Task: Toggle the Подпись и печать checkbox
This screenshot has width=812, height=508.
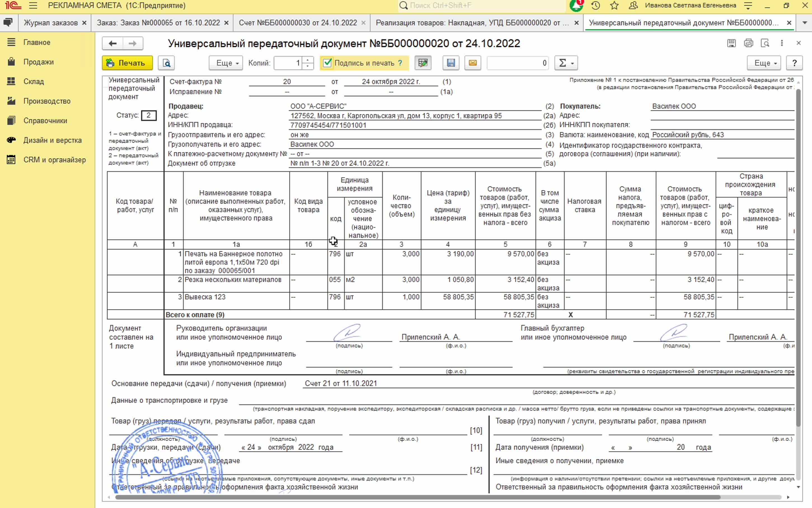Action: (x=327, y=63)
